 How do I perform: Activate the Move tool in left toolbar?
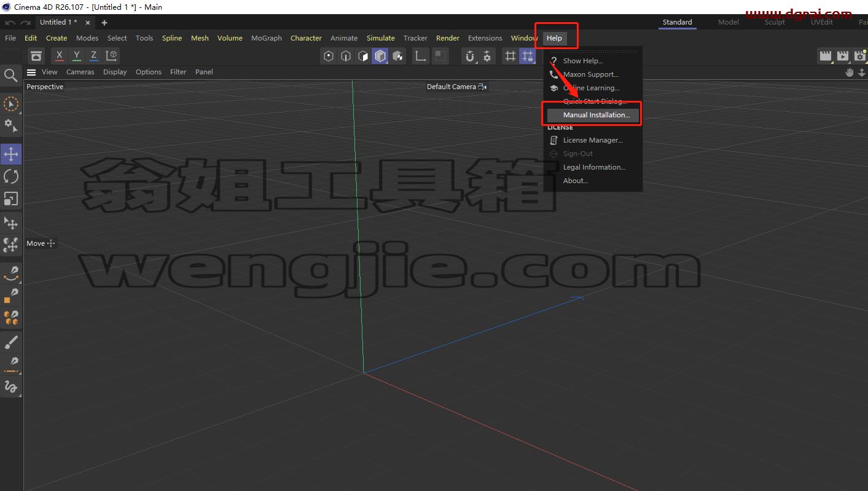pyautogui.click(x=11, y=154)
